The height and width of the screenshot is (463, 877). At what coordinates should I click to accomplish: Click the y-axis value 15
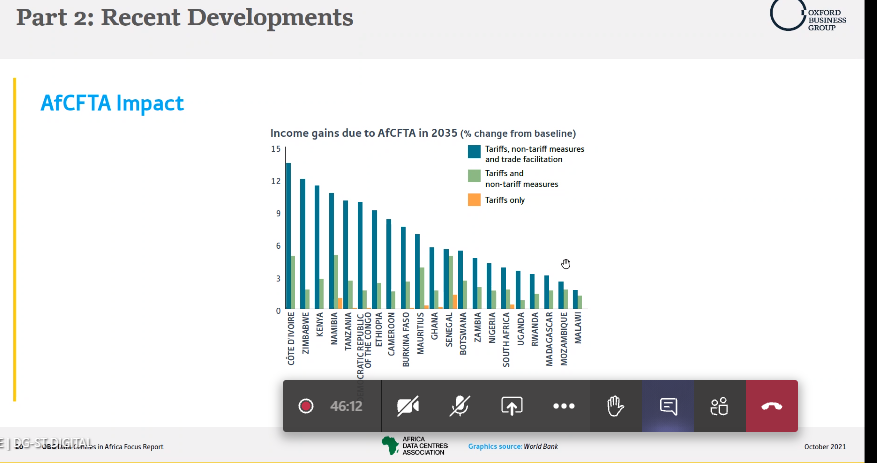pyautogui.click(x=275, y=149)
